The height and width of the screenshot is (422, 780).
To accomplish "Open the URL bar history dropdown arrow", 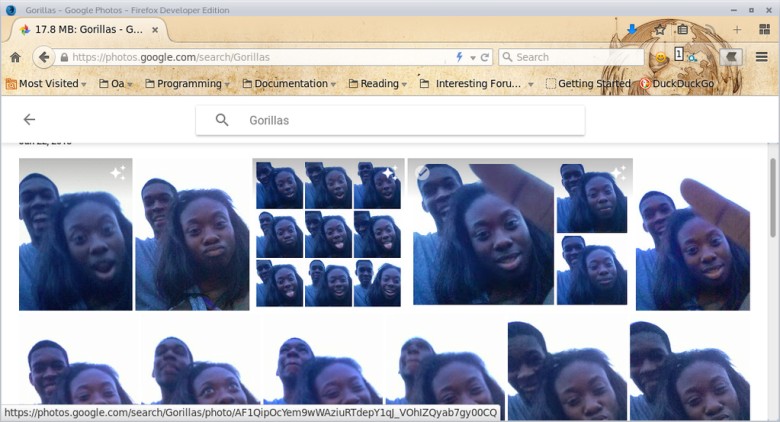I will pos(472,57).
